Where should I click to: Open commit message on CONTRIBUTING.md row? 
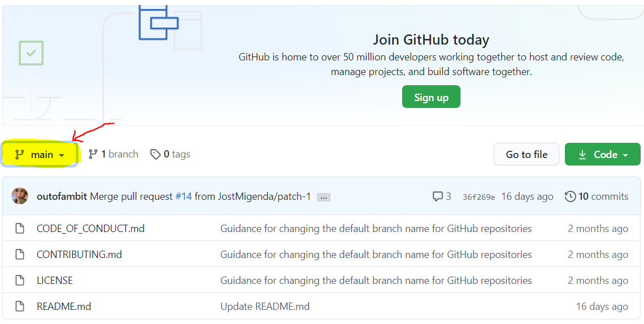(376, 254)
